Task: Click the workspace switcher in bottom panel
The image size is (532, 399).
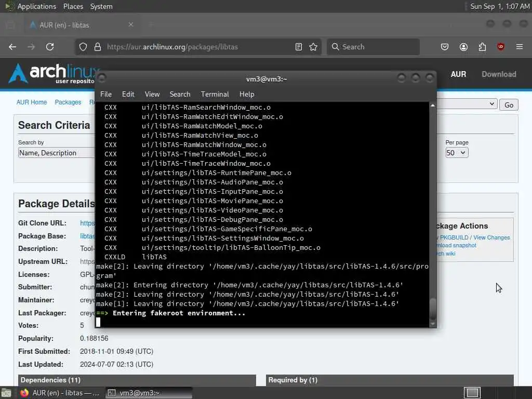Action: (x=472, y=393)
